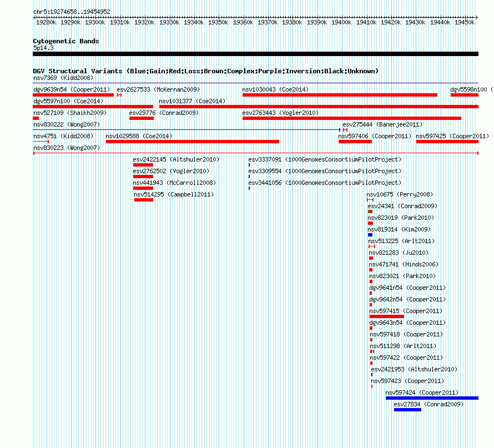Click the red bar under nsv597415 (Cooper2011)
The image size is (494, 448).
click(x=387, y=316)
